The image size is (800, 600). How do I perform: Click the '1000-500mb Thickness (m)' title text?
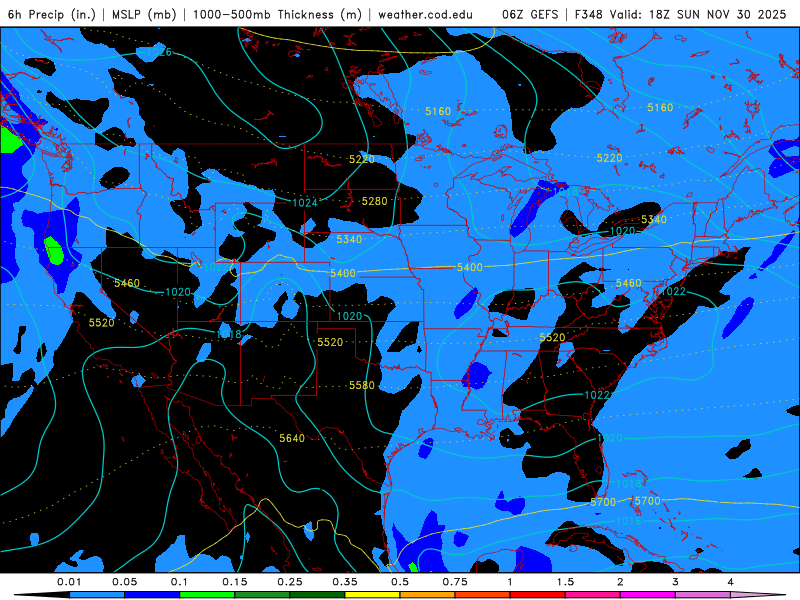(277, 14)
